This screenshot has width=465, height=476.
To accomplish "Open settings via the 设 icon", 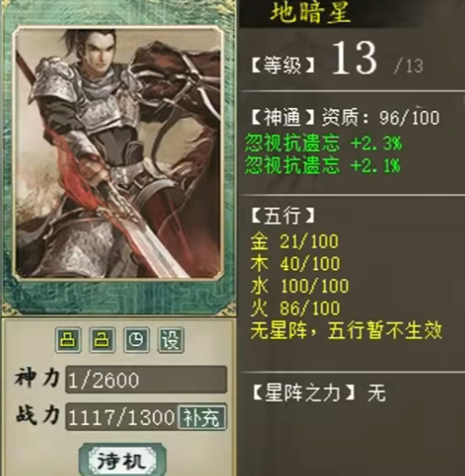I will click(x=171, y=340).
